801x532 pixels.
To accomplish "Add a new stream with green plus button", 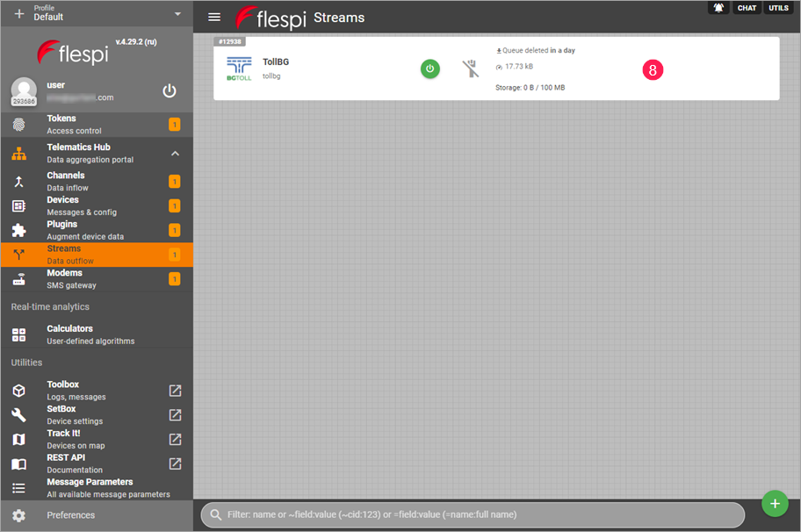I will coord(775,503).
